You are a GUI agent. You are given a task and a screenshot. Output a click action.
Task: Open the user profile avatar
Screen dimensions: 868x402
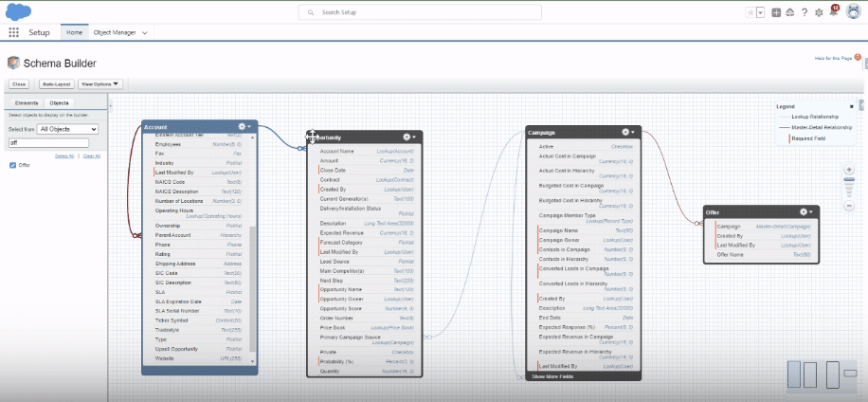pos(853,11)
